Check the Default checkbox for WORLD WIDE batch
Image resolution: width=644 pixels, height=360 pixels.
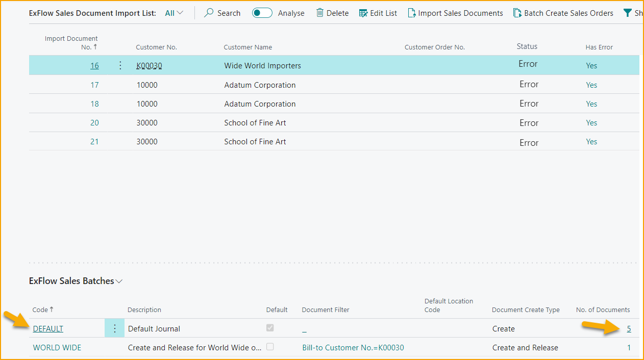click(270, 347)
